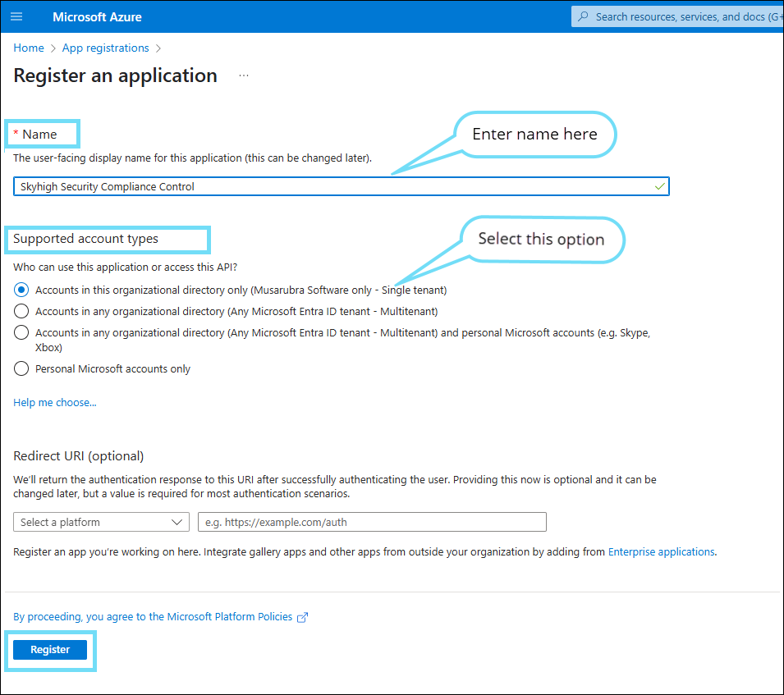Select the Multitenant account type option

click(x=21, y=311)
